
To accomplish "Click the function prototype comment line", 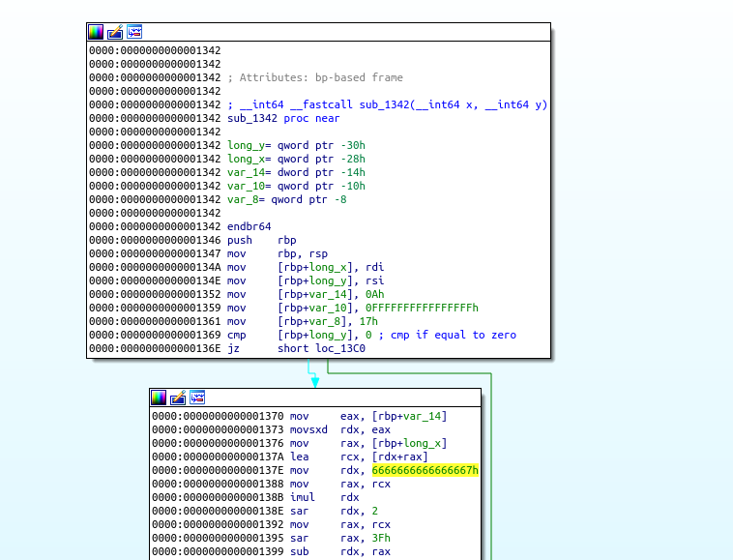I will [x=387, y=104].
